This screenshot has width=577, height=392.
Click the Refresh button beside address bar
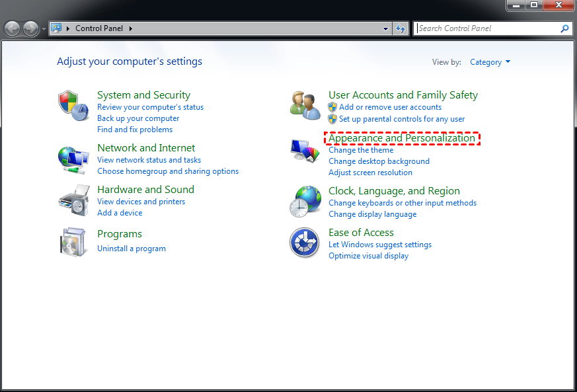401,28
